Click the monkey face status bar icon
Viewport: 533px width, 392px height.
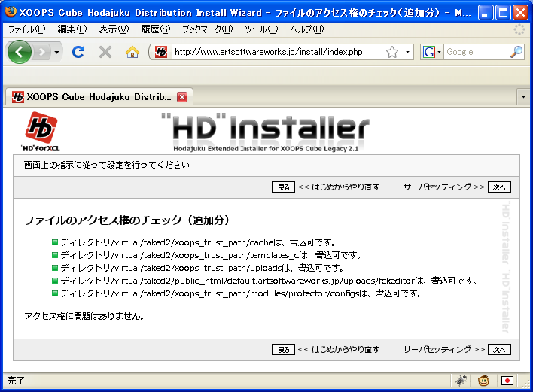[x=484, y=381]
